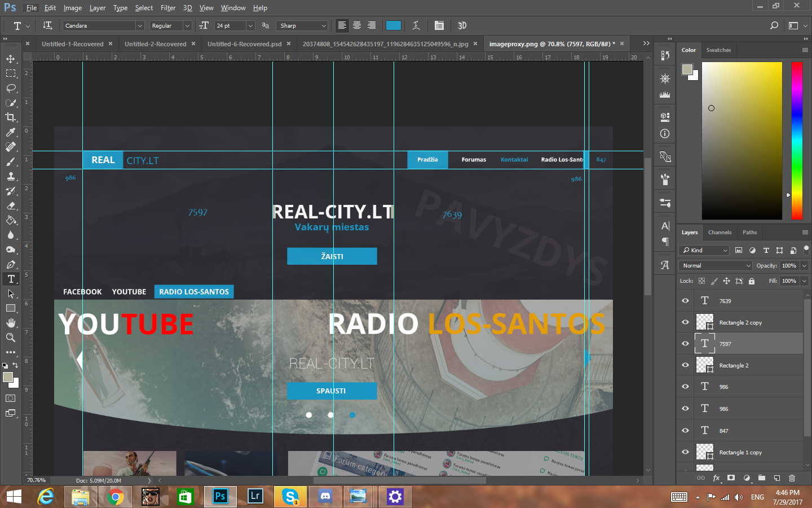Image resolution: width=812 pixels, height=508 pixels.
Task: Click the zoom level 70.76% field
Action: pyautogui.click(x=37, y=480)
